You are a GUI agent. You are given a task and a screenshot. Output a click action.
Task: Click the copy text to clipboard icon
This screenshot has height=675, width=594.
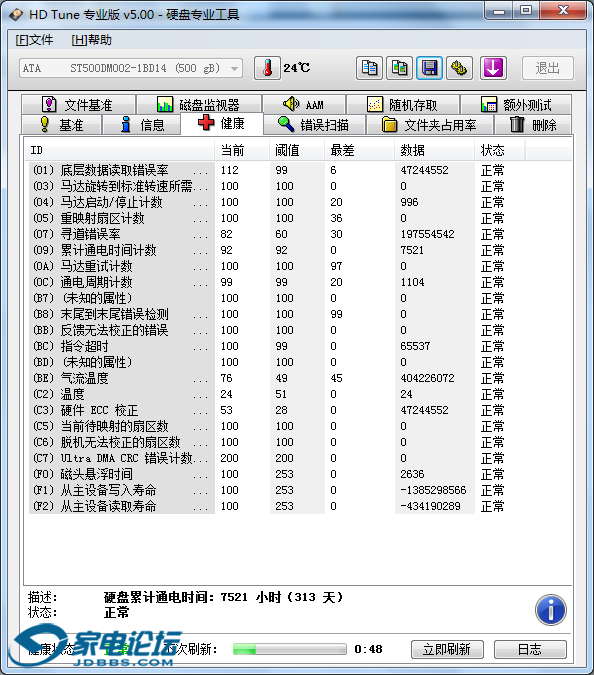(x=369, y=68)
